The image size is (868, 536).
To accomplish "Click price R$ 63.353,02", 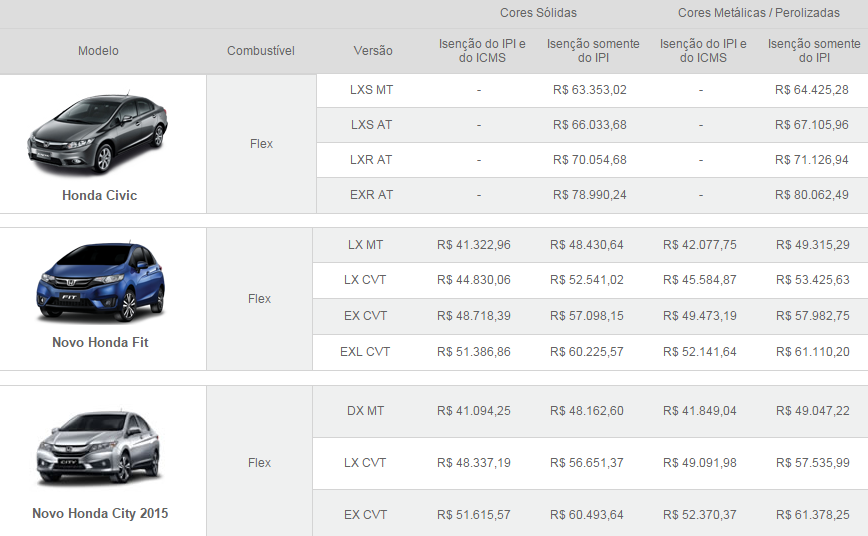I will point(590,90).
